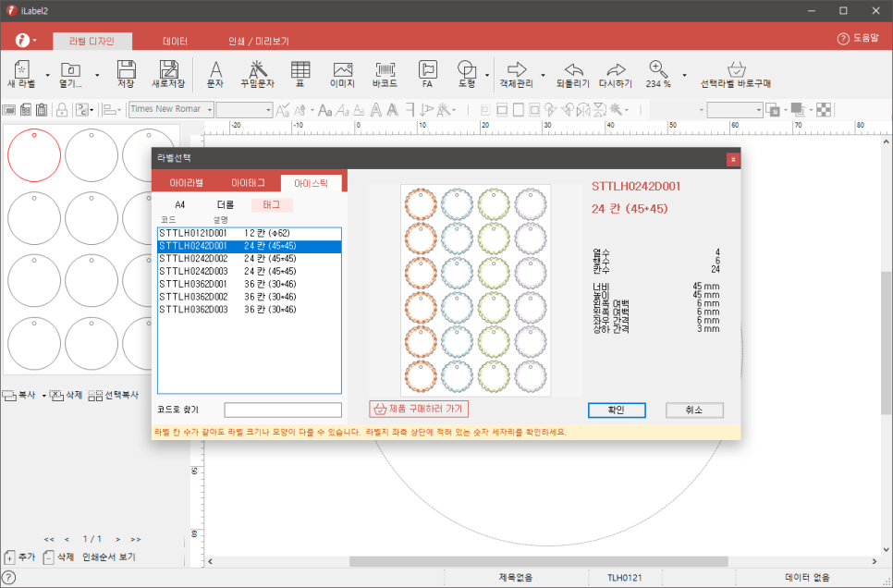Viewport: 893px width, 588px height.
Task: Choose the 더롤 sub-tab
Action: click(226, 204)
